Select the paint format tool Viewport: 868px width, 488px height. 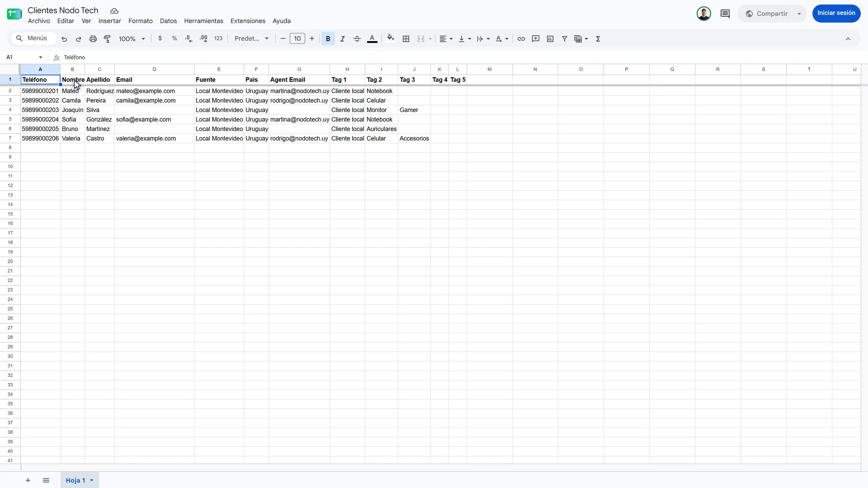108,39
